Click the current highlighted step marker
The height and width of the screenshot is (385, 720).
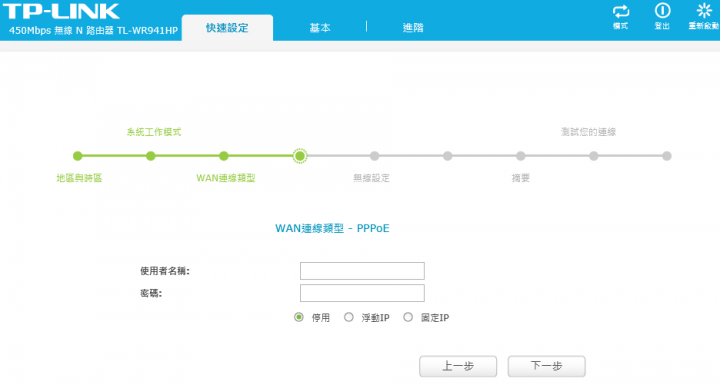300,156
